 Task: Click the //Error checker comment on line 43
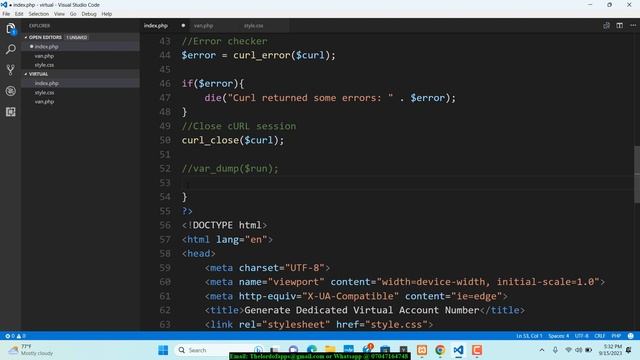coord(224,41)
